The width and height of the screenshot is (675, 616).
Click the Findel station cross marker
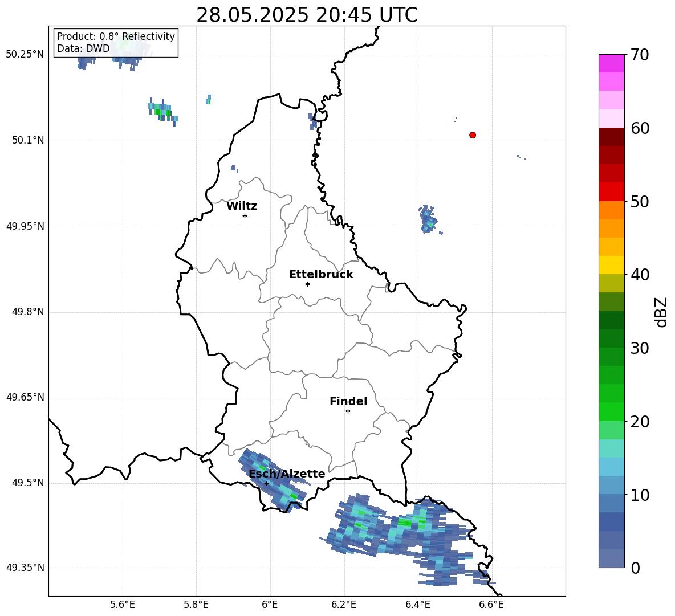pos(348,411)
